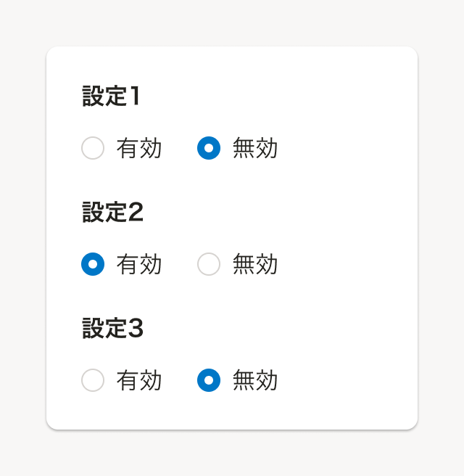This screenshot has height=476, width=464.
Task: Click the 無効 label text in 設定3
Action: 255,380
